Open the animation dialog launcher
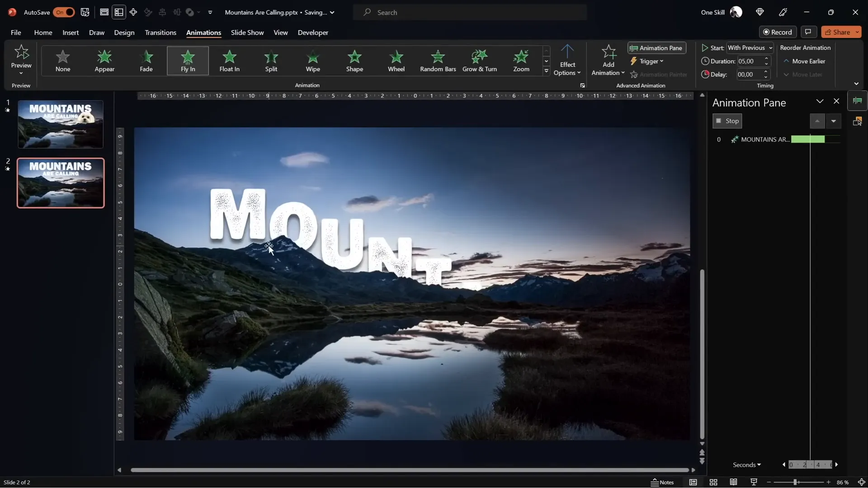The image size is (868, 488). [x=582, y=85]
